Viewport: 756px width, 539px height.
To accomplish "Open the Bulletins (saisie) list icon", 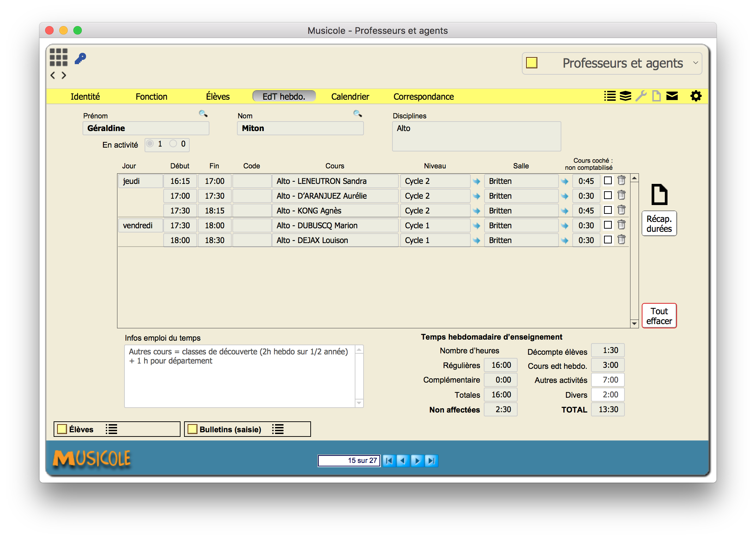I will (x=278, y=429).
